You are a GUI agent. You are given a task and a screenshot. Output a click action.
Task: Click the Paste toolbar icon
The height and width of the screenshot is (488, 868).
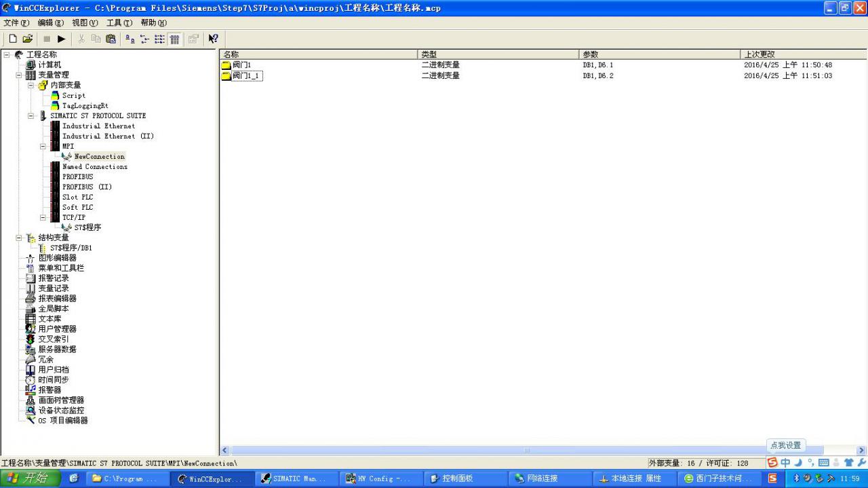(x=111, y=39)
